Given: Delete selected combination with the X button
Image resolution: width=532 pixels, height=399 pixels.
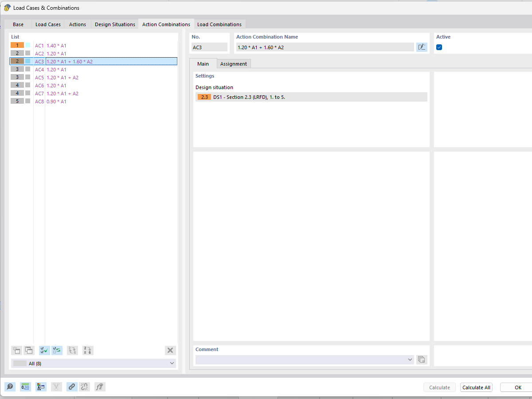Looking at the screenshot, I should click(x=170, y=350).
